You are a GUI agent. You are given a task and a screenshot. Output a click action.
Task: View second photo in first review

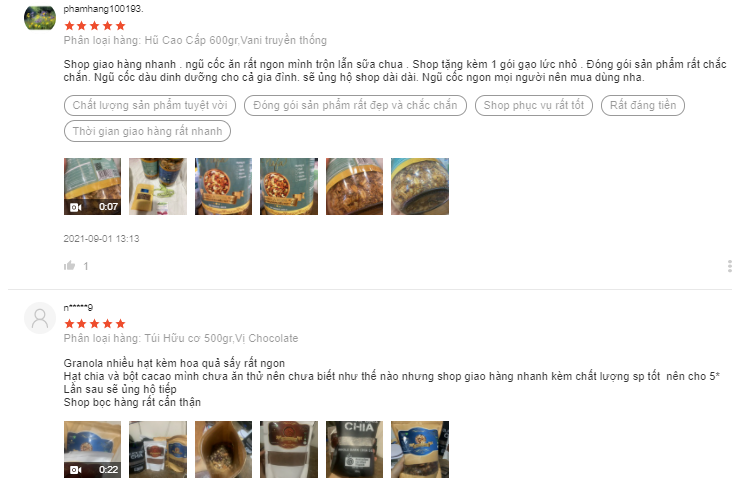point(158,186)
